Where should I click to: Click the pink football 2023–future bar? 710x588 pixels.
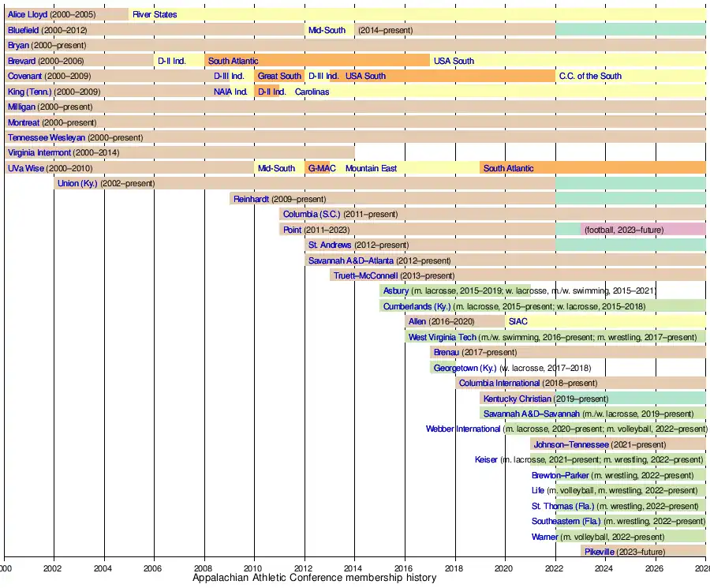point(643,230)
